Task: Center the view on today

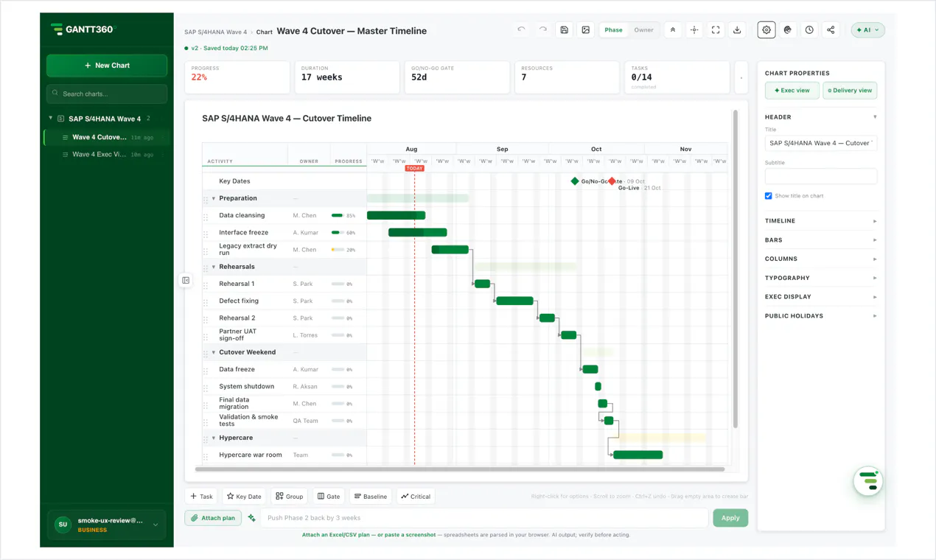Action: click(x=694, y=30)
